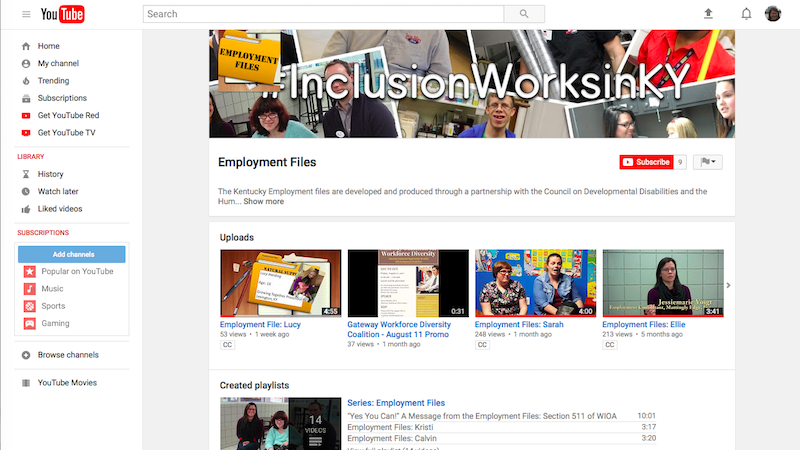Open Series: Employment Files playlist link
Image resolution: width=800 pixels, height=450 pixels.
[396, 403]
